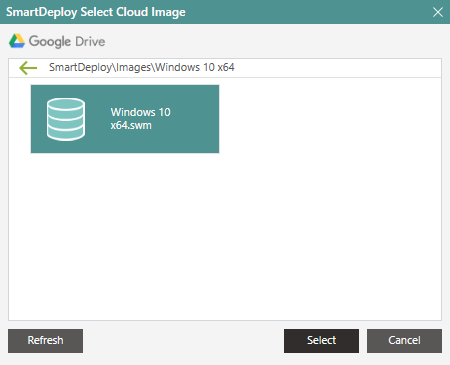Click the SmartDeploy Select Cloud Image title
The width and height of the screenshot is (450, 365).
pos(96,12)
